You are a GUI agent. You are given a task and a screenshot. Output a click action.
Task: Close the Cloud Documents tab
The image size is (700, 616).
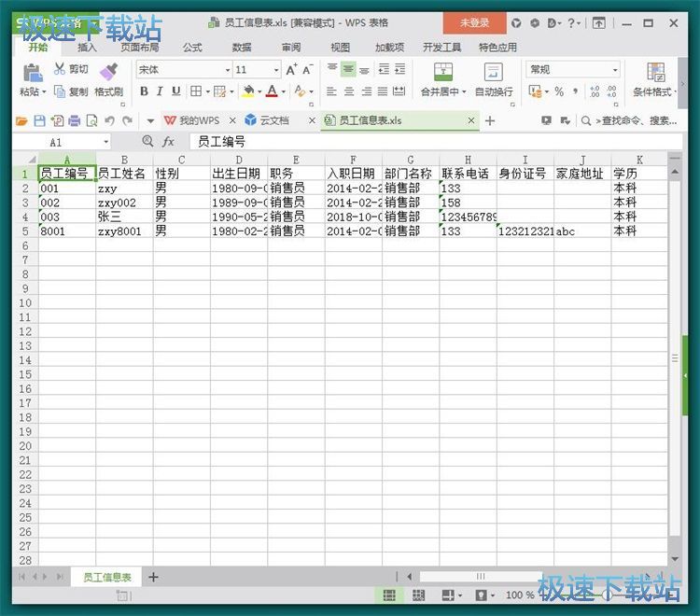(312, 120)
